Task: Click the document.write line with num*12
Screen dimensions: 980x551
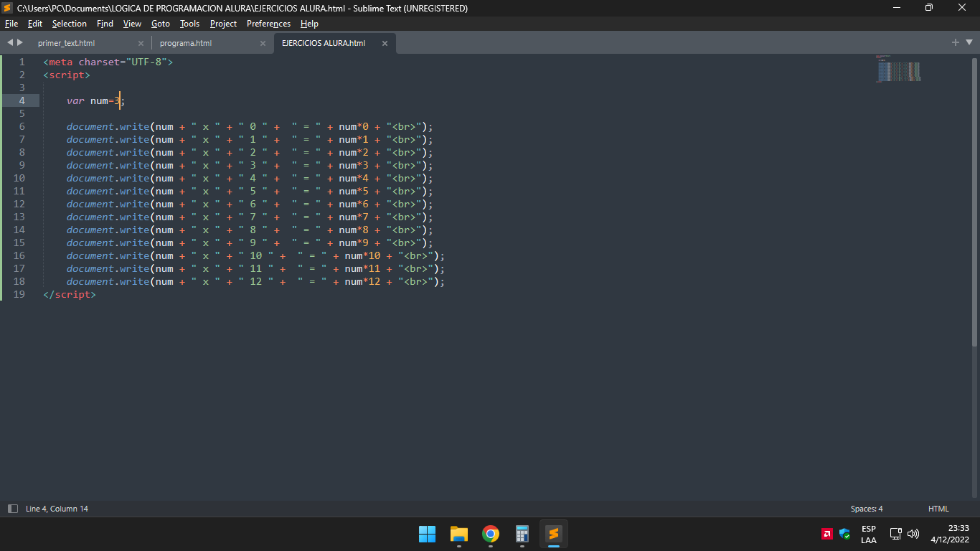Action: 256,281
